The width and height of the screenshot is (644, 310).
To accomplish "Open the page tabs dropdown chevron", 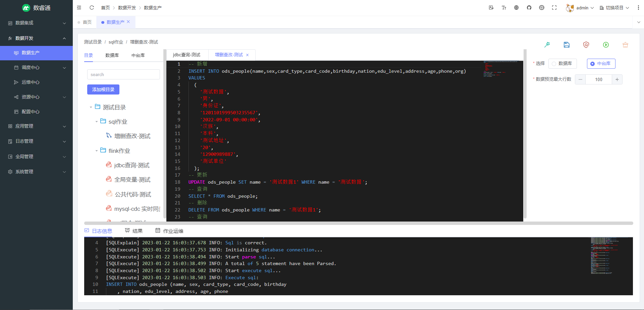I will pyautogui.click(x=638, y=22).
